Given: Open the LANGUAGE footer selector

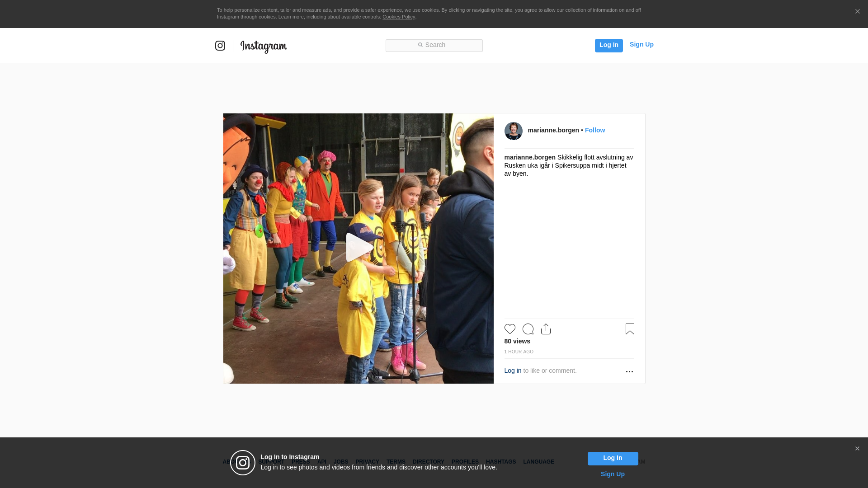Looking at the screenshot, I should coord(538,462).
